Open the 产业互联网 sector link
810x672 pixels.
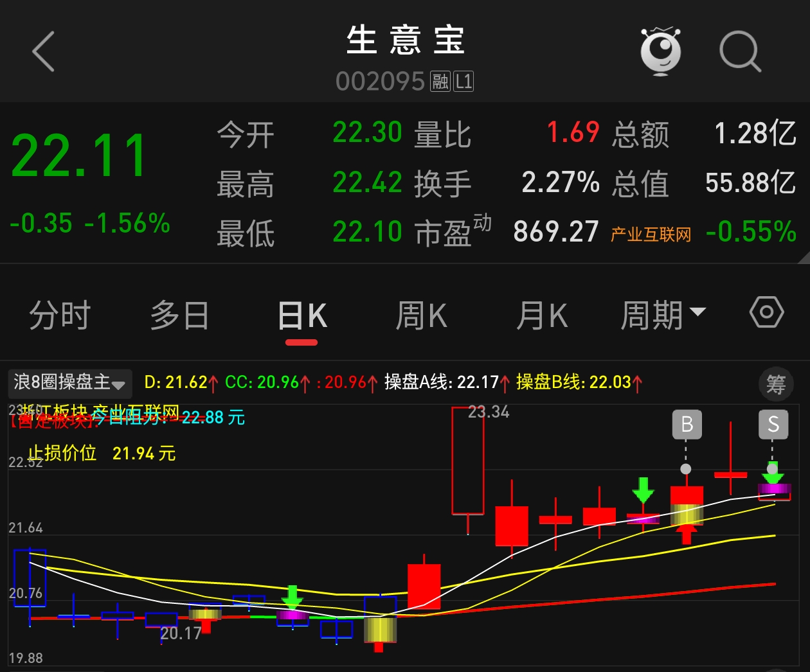point(651,234)
